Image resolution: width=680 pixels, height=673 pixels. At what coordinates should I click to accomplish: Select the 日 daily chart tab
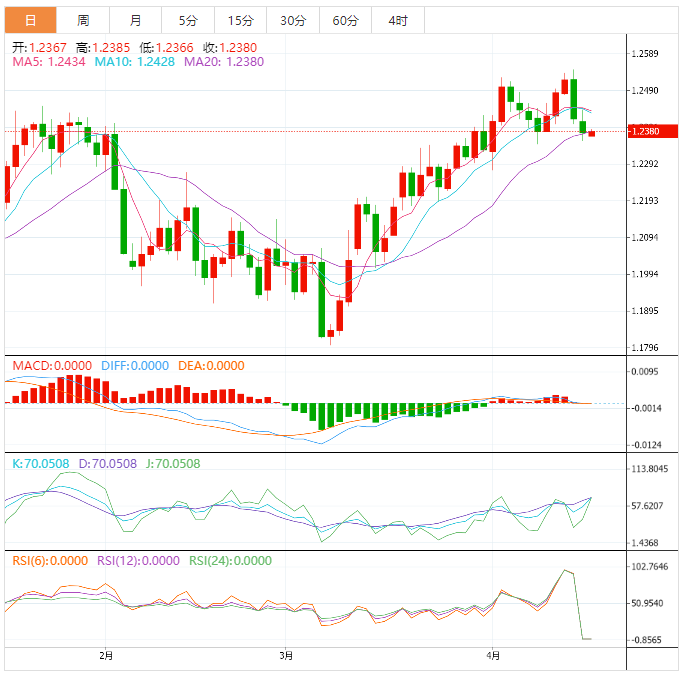coord(30,20)
